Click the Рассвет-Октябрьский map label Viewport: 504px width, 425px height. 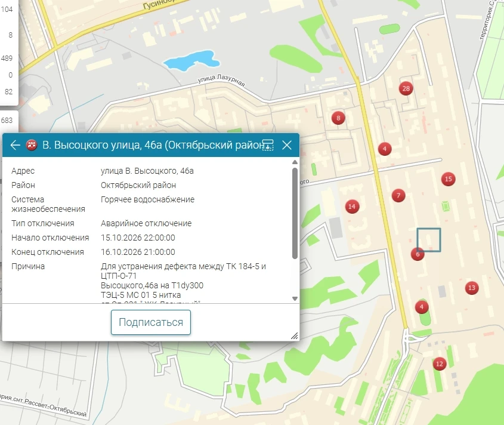coord(55,408)
